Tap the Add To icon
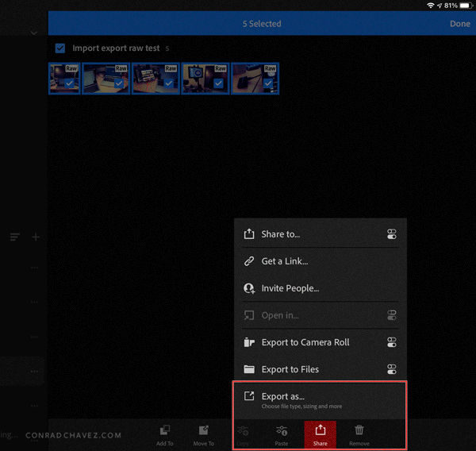 pyautogui.click(x=165, y=430)
